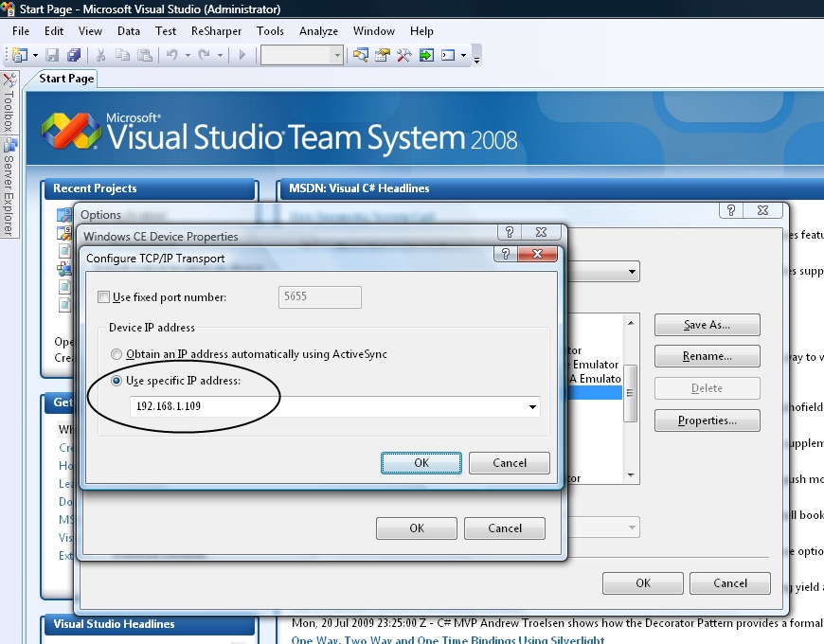824x644 pixels.
Task: Click Rename button in Options dialog
Action: [707, 356]
